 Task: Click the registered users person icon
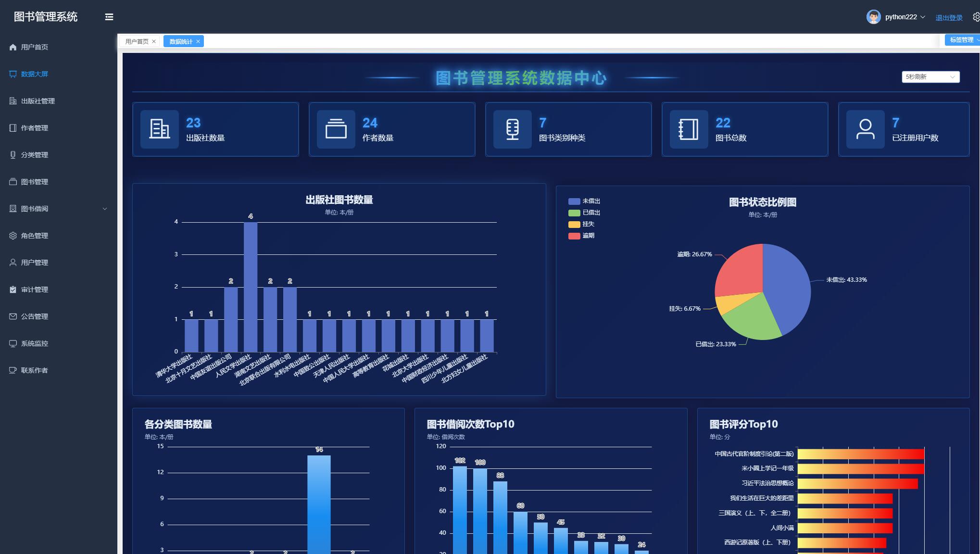pos(865,129)
